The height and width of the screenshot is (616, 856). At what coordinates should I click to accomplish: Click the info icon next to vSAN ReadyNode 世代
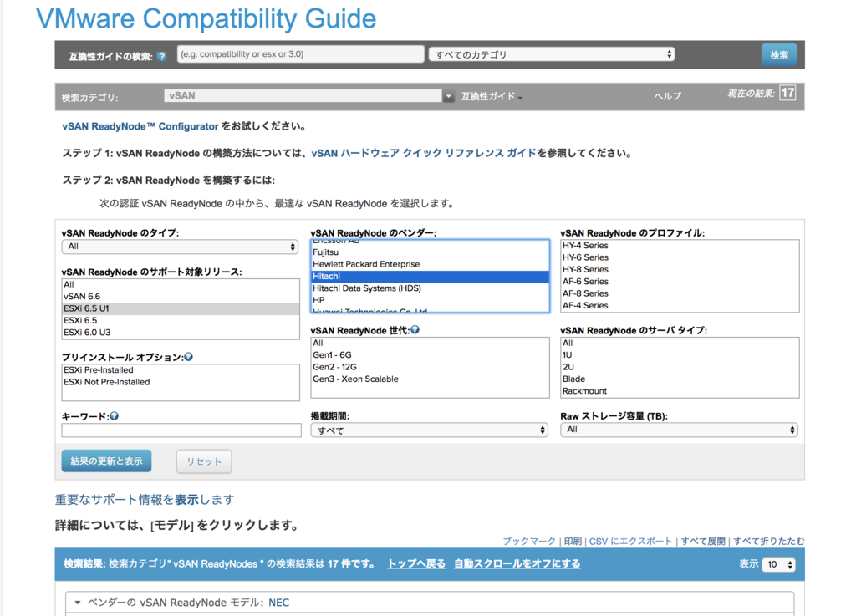click(415, 329)
